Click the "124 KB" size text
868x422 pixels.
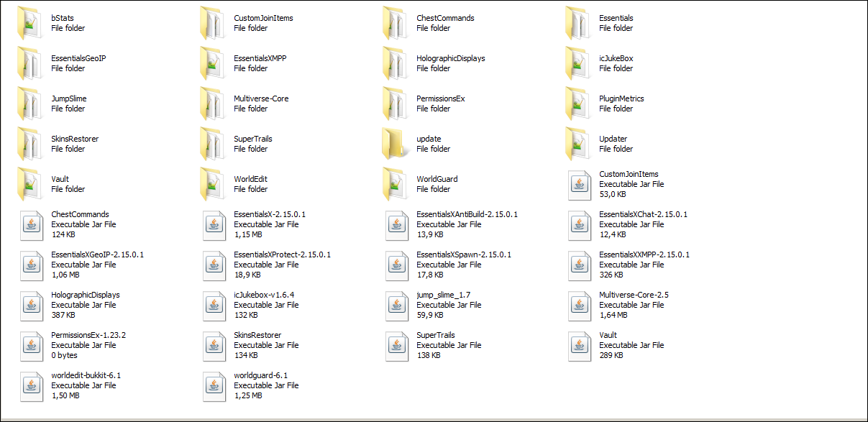pyautogui.click(x=63, y=234)
